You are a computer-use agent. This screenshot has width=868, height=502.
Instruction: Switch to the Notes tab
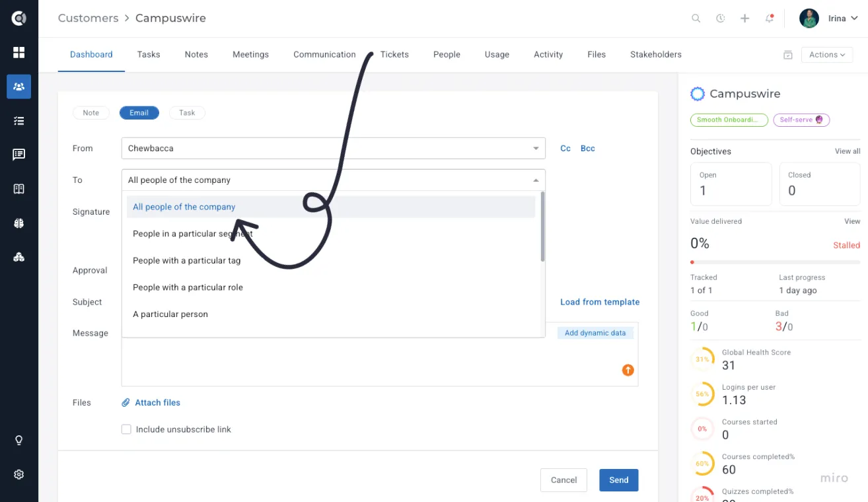coord(196,55)
